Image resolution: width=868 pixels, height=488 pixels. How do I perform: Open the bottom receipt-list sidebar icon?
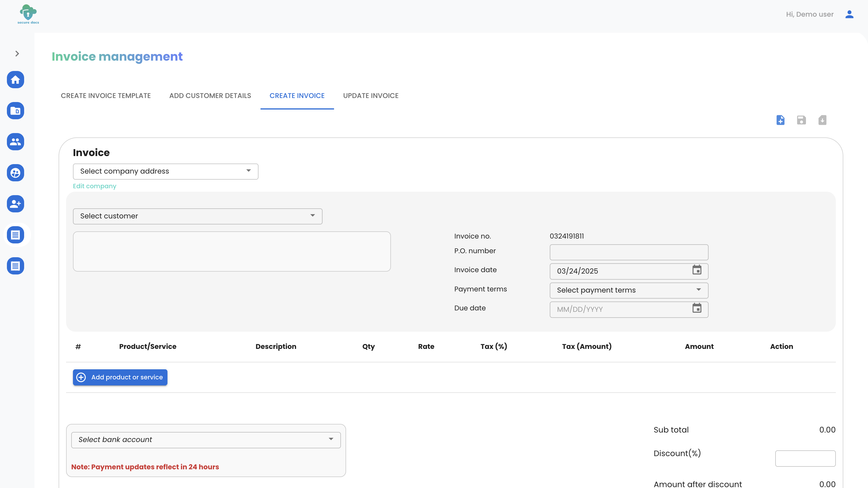coord(16,266)
